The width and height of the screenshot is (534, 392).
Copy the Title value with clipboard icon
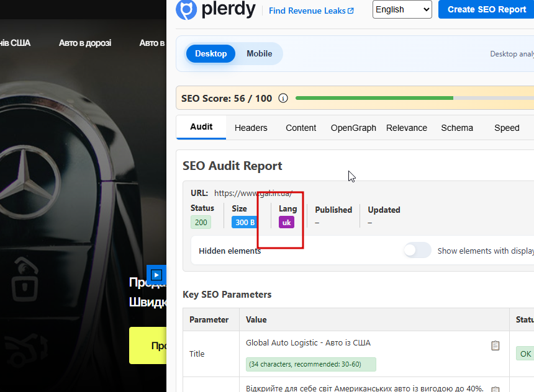(x=495, y=345)
